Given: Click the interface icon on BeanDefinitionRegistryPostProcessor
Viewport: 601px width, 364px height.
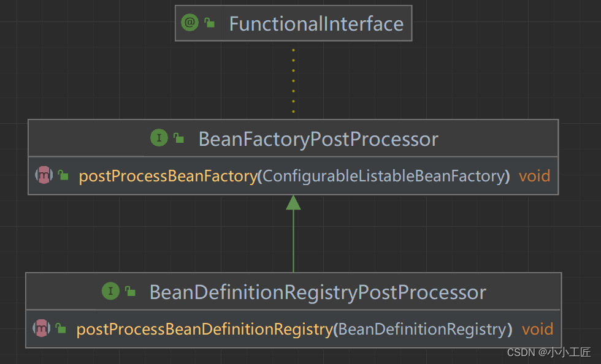Looking at the screenshot, I should (x=111, y=292).
